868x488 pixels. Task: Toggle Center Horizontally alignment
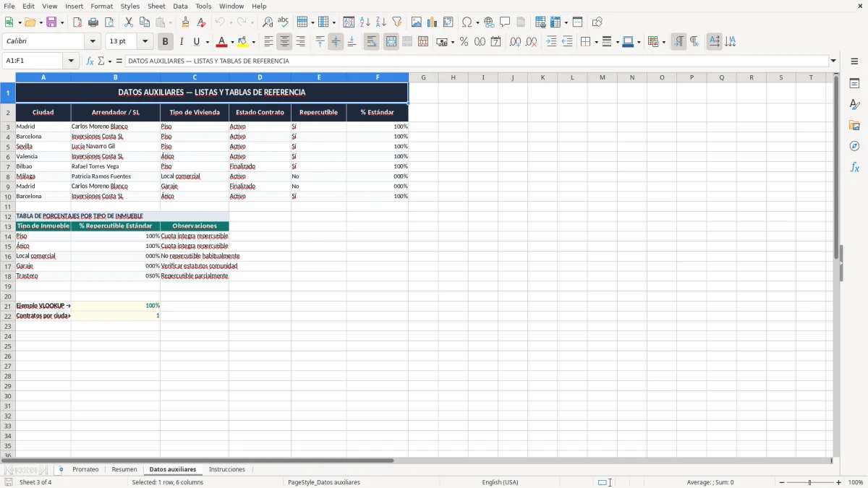(x=284, y=42)
